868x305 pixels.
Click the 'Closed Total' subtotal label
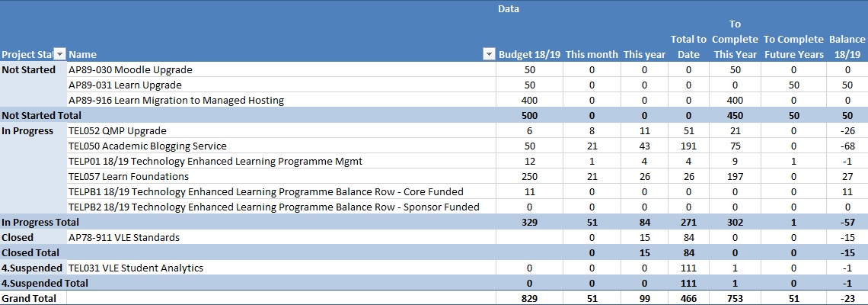pos(30,252)
